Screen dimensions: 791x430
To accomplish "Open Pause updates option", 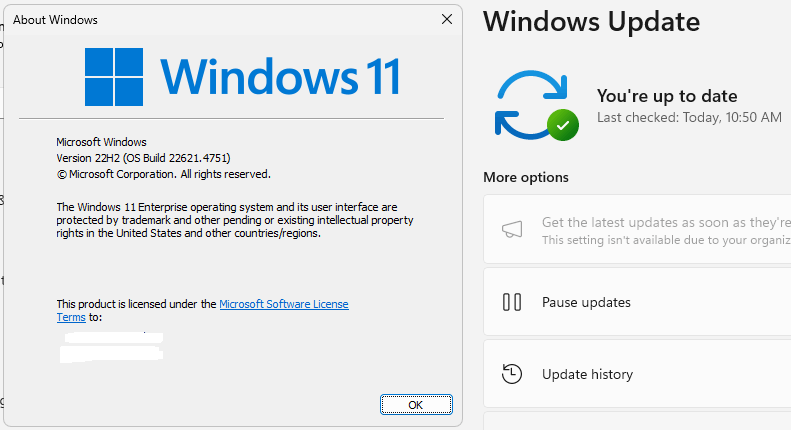I will click(x=637, y=302).
